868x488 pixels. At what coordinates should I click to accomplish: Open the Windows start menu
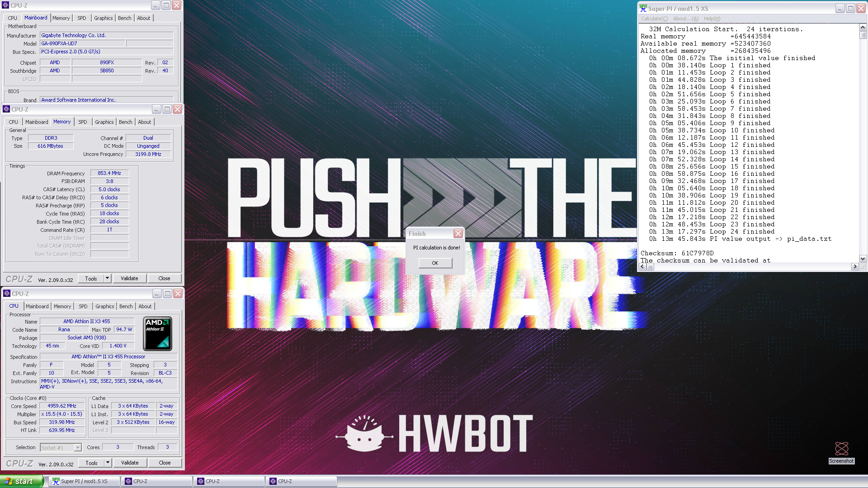point(22,481)
